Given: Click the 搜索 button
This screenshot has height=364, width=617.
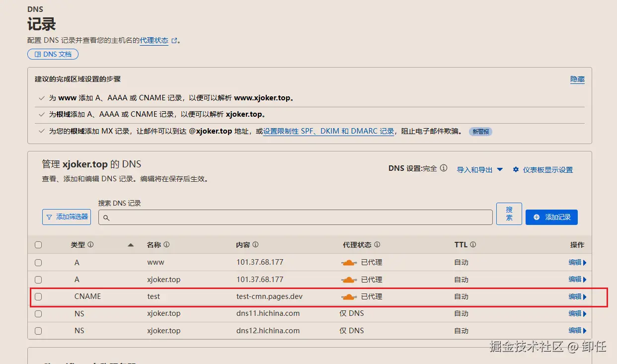Looking at the screenshot, I should 509,214.
